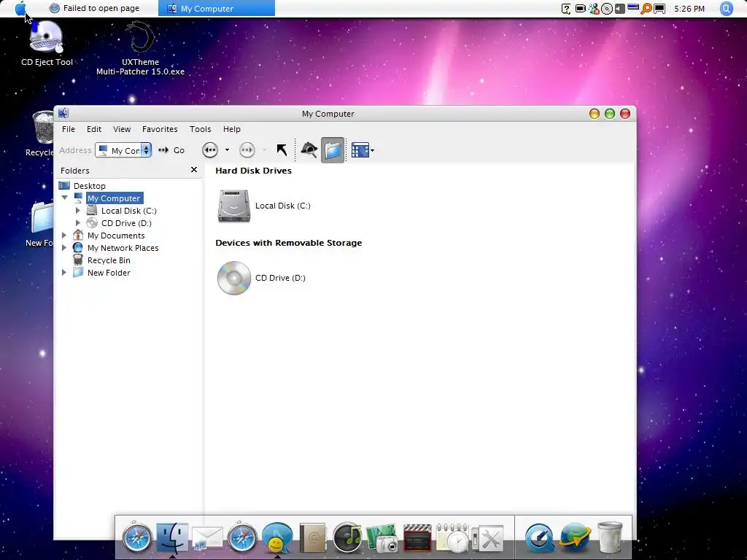747x560 pixels.
Task: Select My Documents in folder tree
Action: click(x=116, y=236)
